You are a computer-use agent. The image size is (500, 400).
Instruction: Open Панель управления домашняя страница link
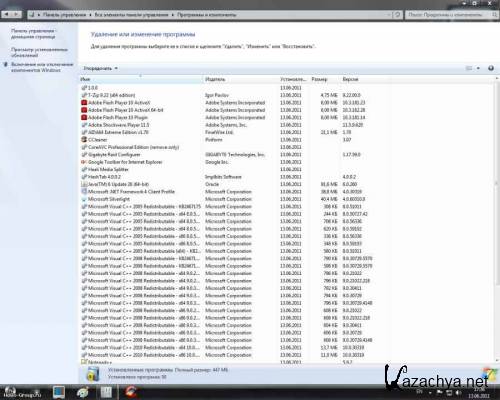(x=33, y=34)
